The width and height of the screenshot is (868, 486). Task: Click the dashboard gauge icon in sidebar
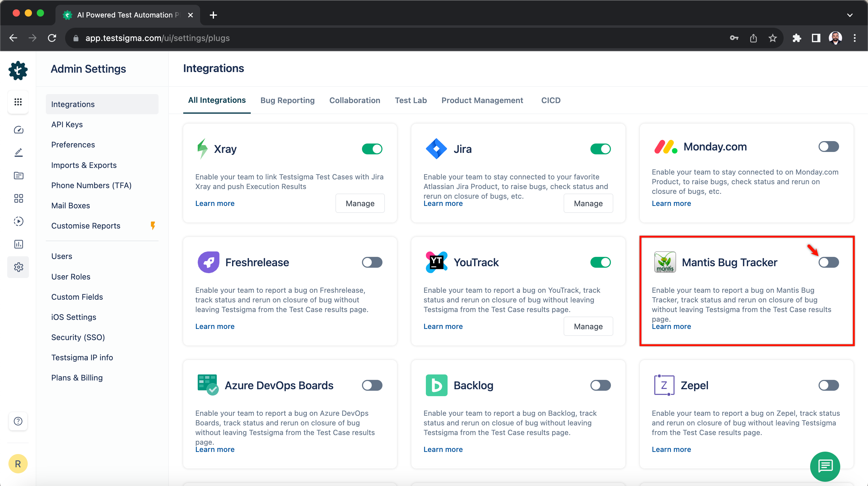[x=18, y=130]
